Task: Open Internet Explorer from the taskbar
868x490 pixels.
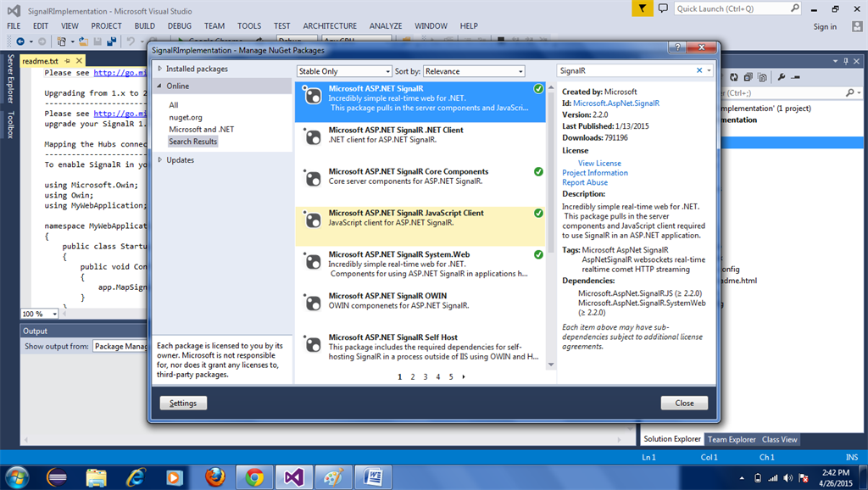Action: click(136, 477)
